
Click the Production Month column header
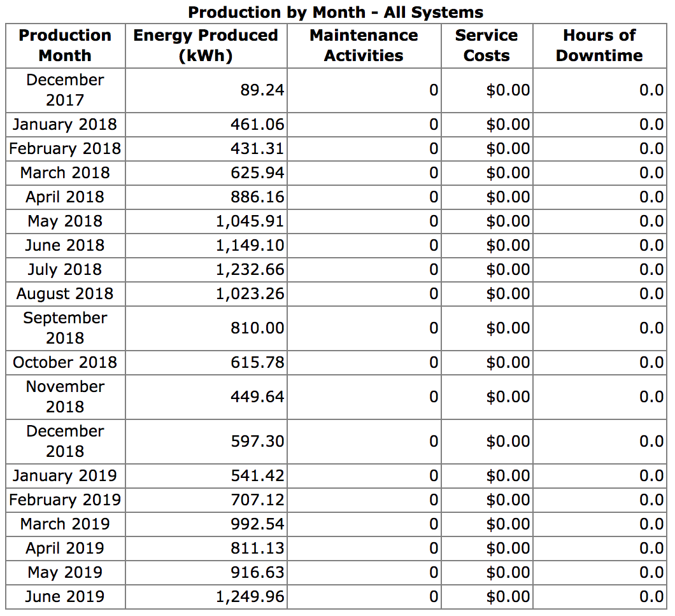pyautogui.click(x=65, y=45)
